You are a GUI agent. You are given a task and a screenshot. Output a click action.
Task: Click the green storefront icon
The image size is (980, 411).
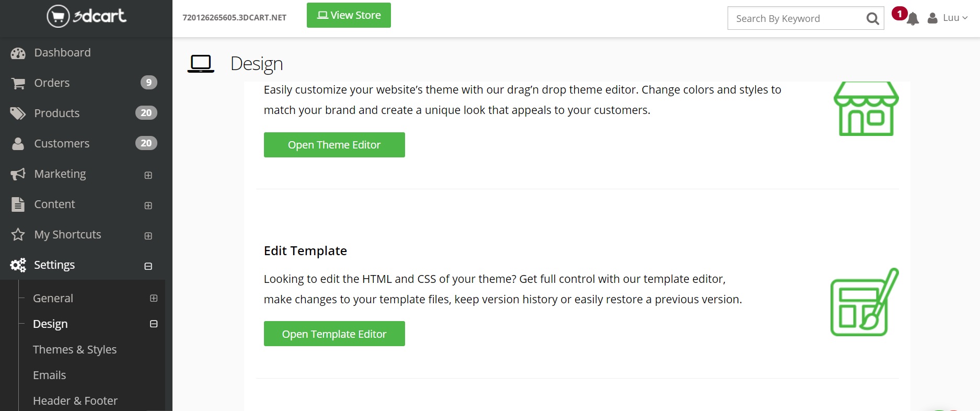(x=866, y=109)
